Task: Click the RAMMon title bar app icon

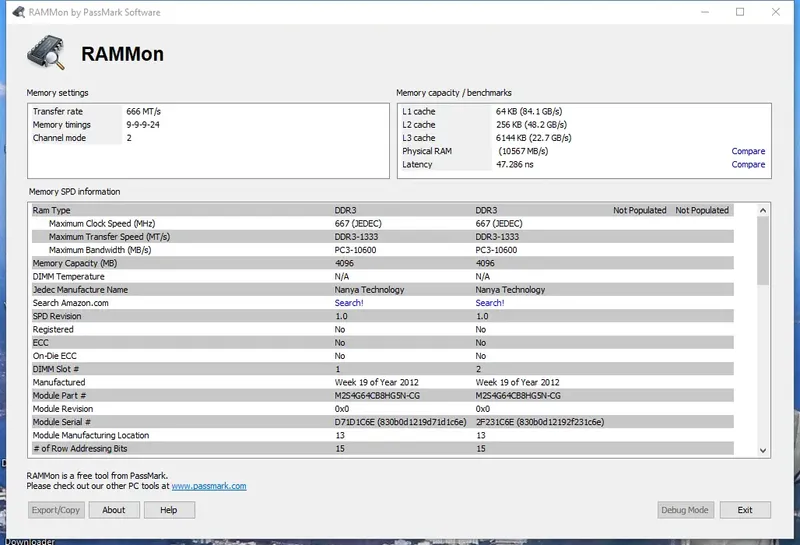Action: [19, 12]
